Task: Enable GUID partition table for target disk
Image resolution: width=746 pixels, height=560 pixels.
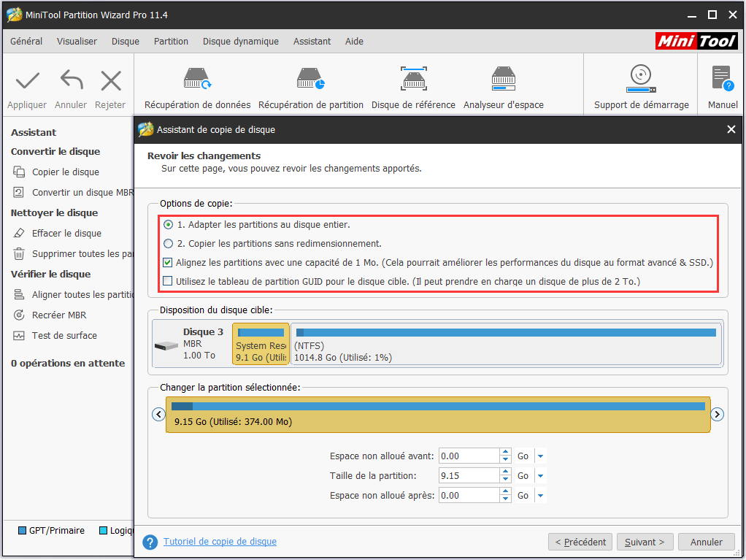Action: click(x=167, y=281)
